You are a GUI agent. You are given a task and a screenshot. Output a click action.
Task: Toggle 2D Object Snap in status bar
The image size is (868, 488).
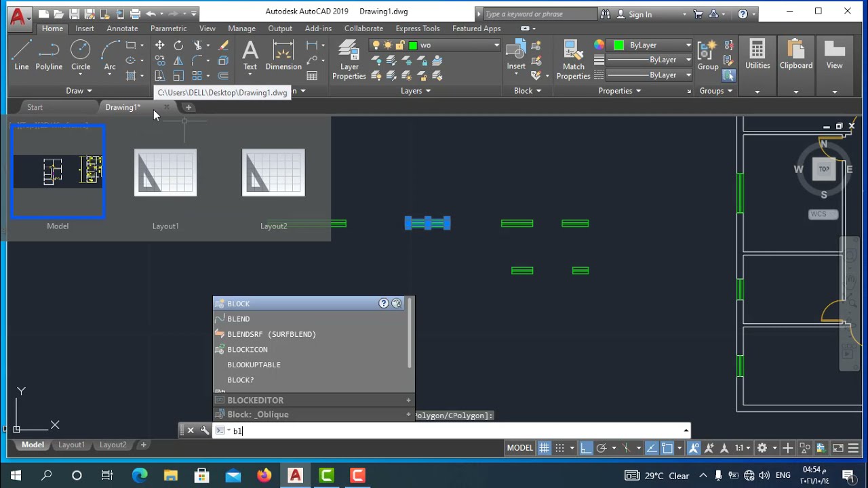click(667, 448)
